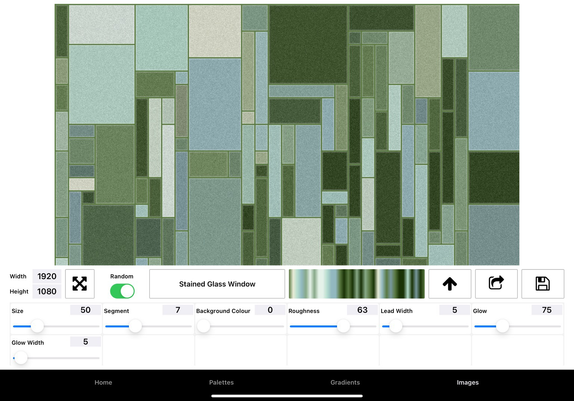Click the Width field showing 1920
The width and height of the screenshot is (574, 401).
click(47, 276)
